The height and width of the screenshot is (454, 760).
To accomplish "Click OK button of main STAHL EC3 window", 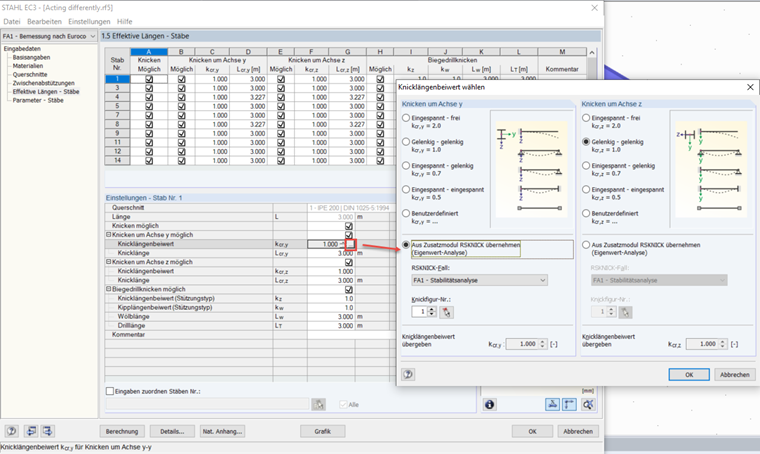I will [532, 431].
